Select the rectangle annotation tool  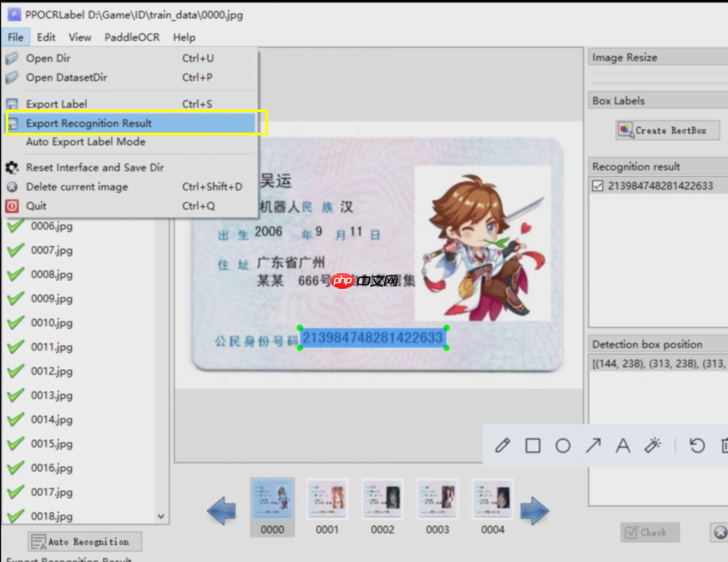[x=533, y=445]
